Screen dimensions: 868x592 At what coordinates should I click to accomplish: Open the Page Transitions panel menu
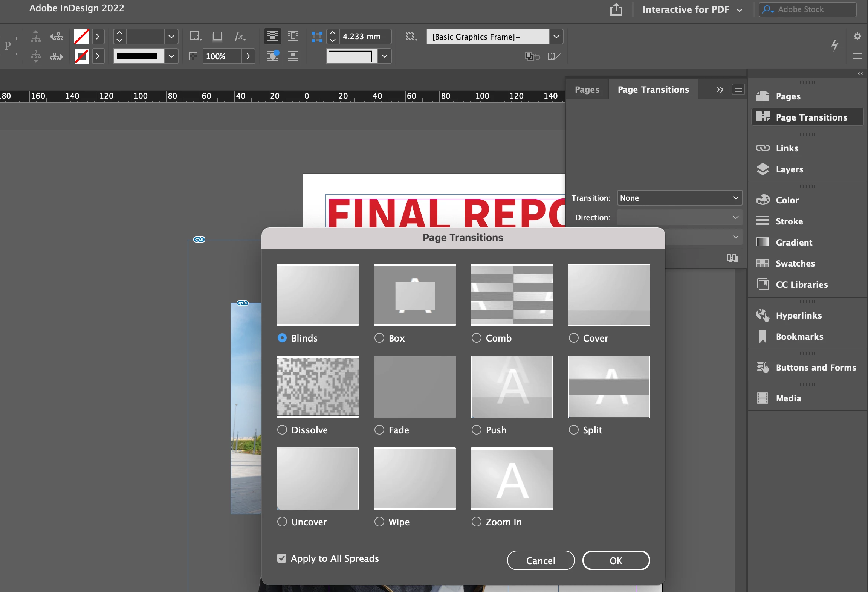pyautogui.click(x=738, y=90)
